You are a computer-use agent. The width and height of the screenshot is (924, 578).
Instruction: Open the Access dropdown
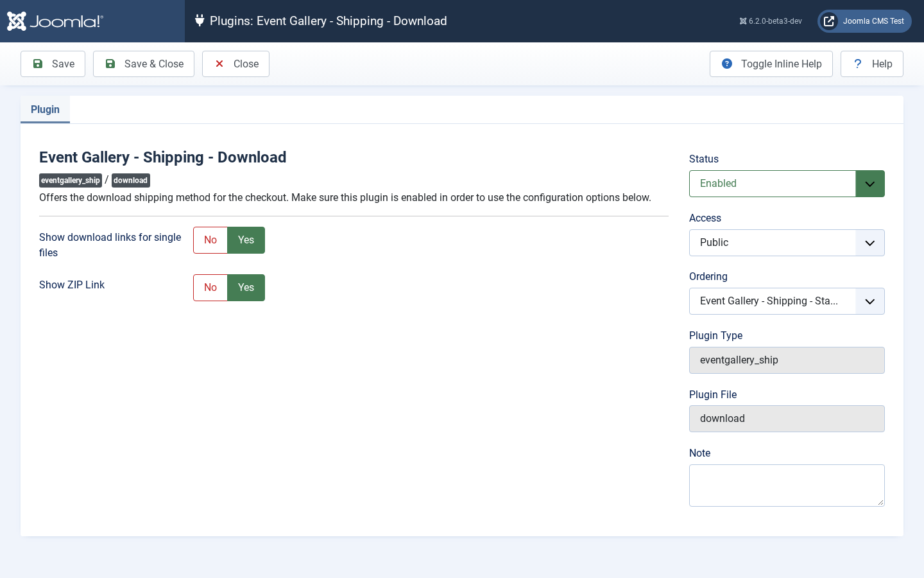click(x=787, y=243)
